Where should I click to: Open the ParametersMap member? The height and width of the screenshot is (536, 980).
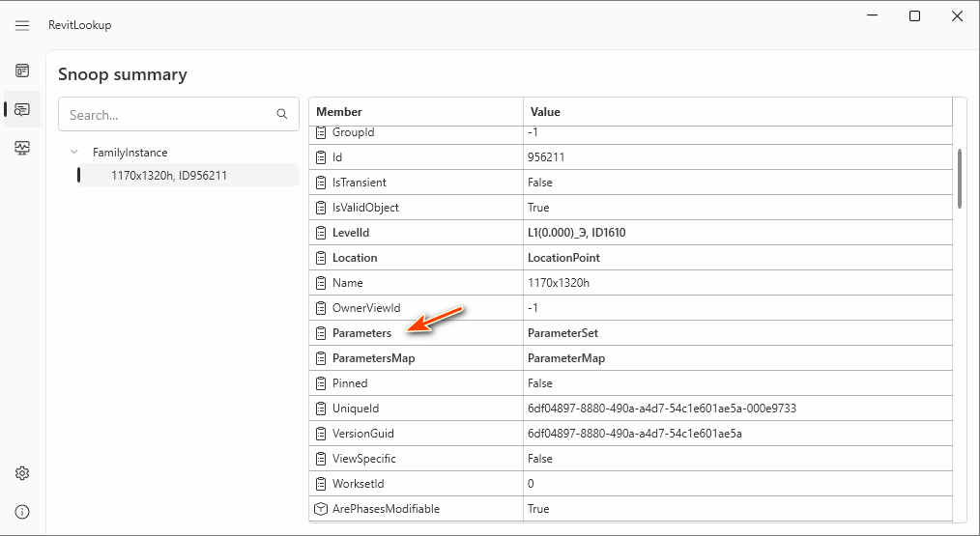(374, 358)
